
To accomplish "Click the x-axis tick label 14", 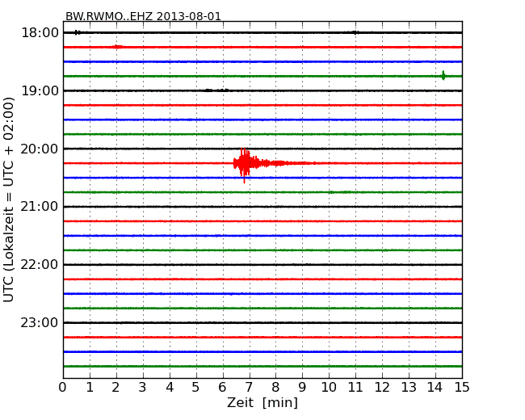I will coord(435,388).
